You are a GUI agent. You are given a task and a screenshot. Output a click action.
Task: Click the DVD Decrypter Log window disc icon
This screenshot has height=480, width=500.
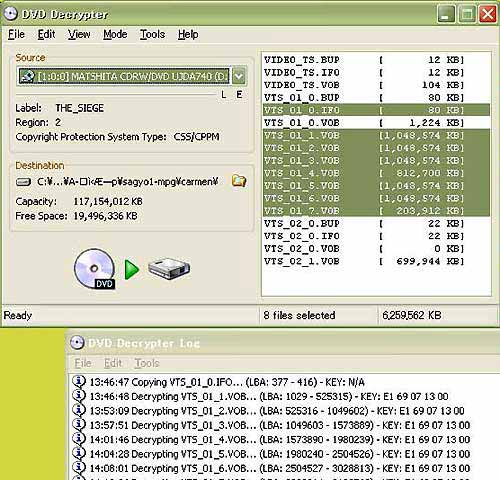(x=77, y=342)
